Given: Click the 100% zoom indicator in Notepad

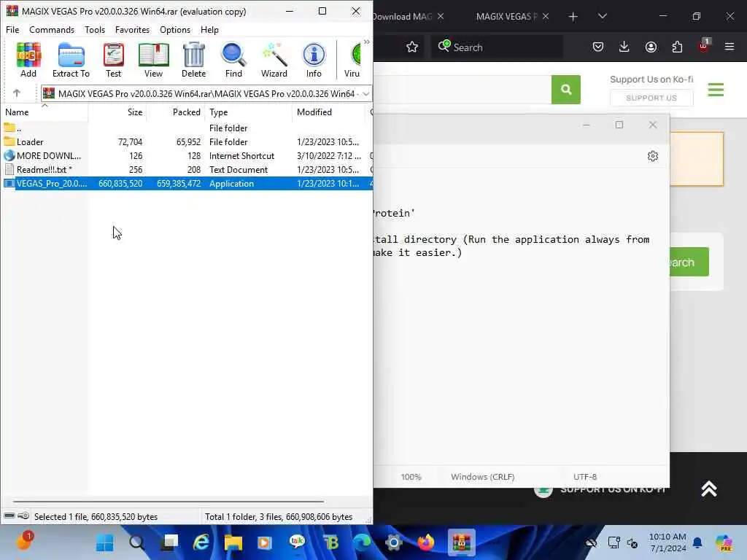Looking at the screenshot, I should pyautogui.click(x=411, y=477).
